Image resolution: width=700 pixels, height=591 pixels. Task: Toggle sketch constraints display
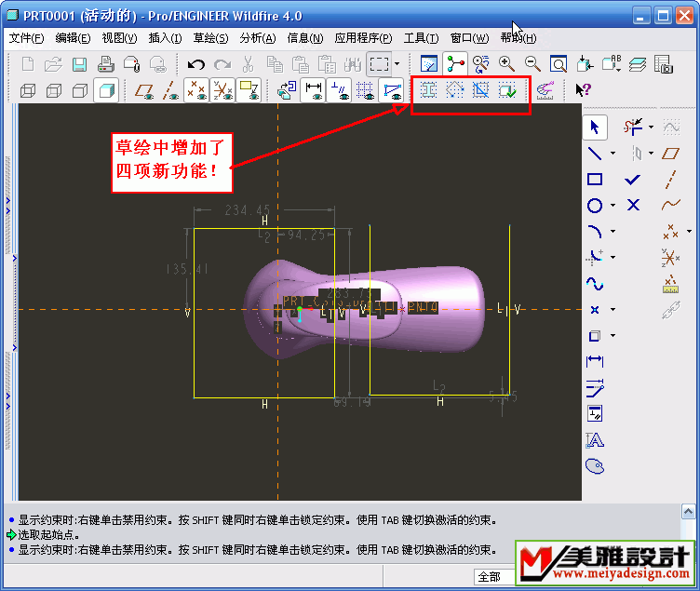tap(339, 90)
